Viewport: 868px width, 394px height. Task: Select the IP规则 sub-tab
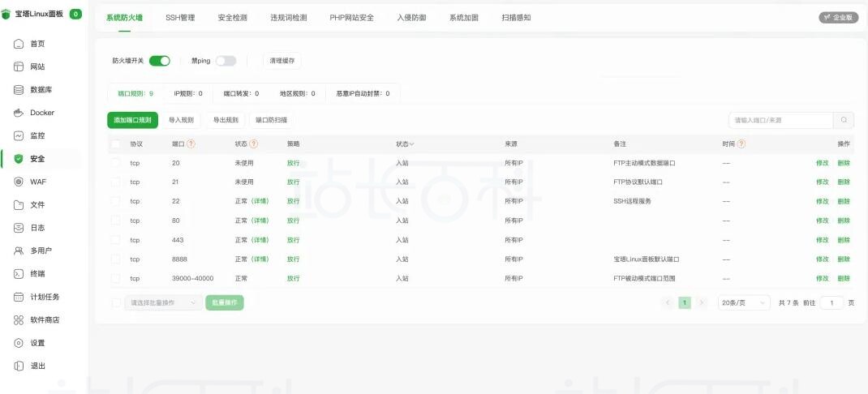pos(188,93)
